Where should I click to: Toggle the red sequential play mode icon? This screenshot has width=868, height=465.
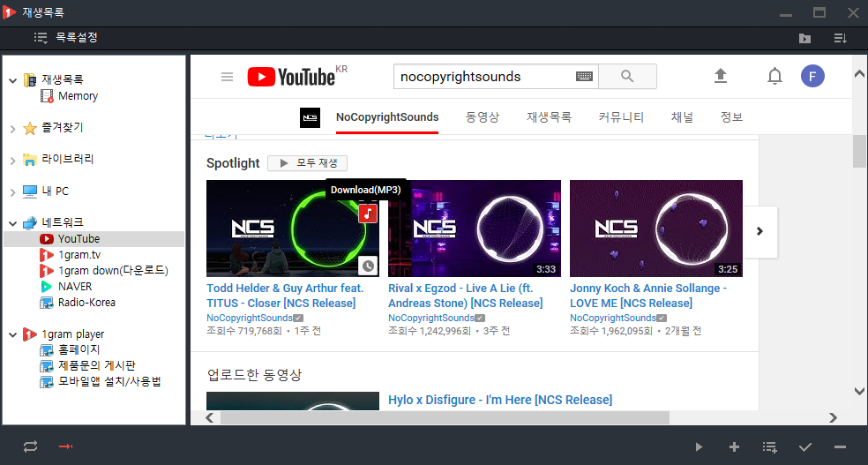coord(66,446)
